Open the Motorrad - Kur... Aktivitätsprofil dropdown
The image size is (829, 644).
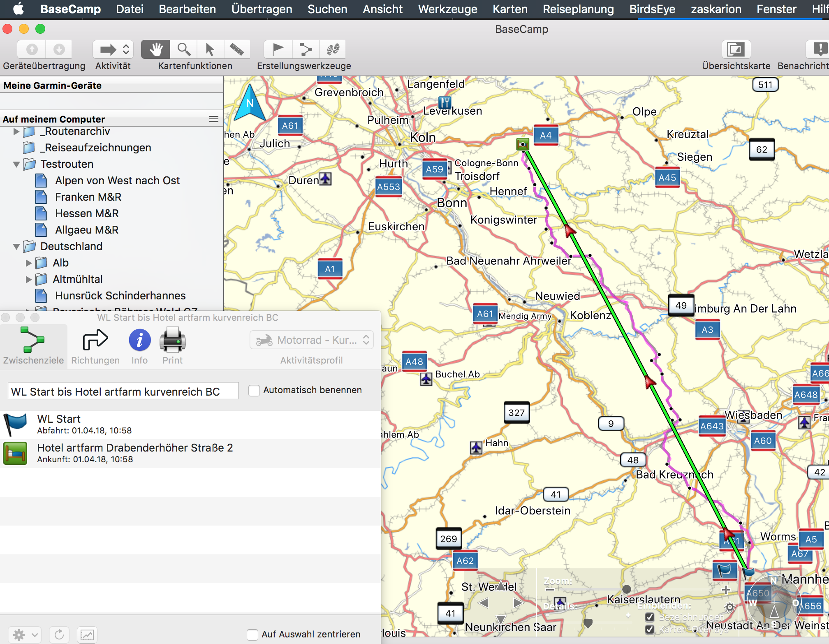[312, 340]
